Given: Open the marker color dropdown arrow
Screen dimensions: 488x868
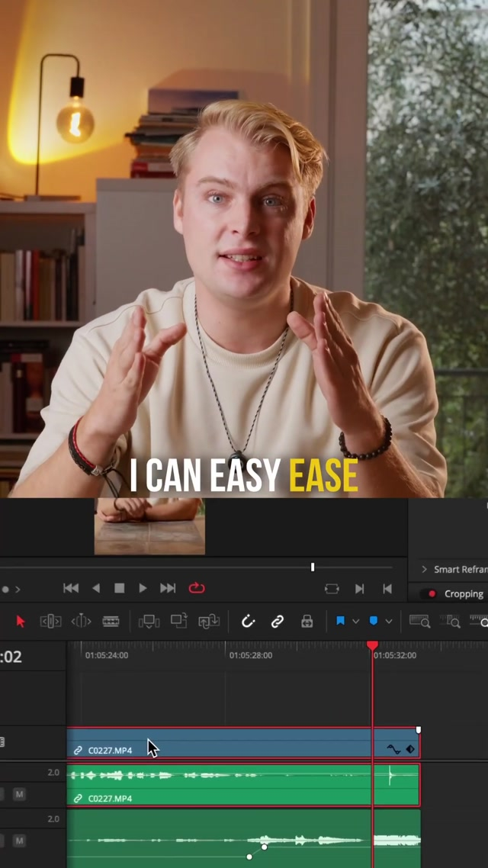Looking at the screenshot, I should pyautogui.click(x=389, y=621).
